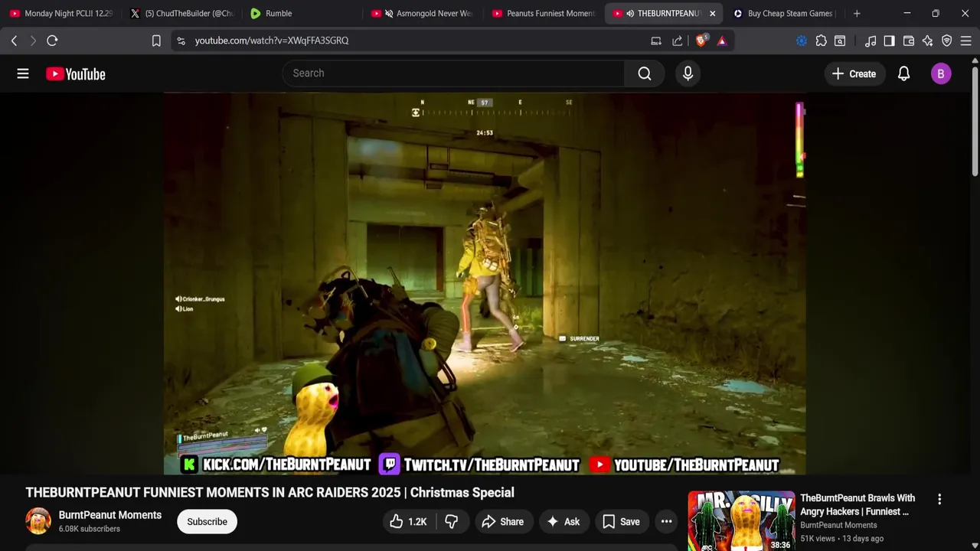980x551 pixels.
Task: Open more actions three-dot menu under video
Action: (x=667, y=522)
